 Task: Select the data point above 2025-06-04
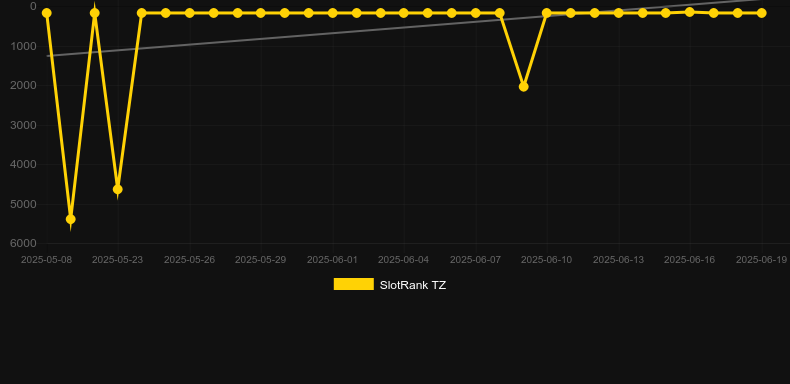(x=404, y=13)
